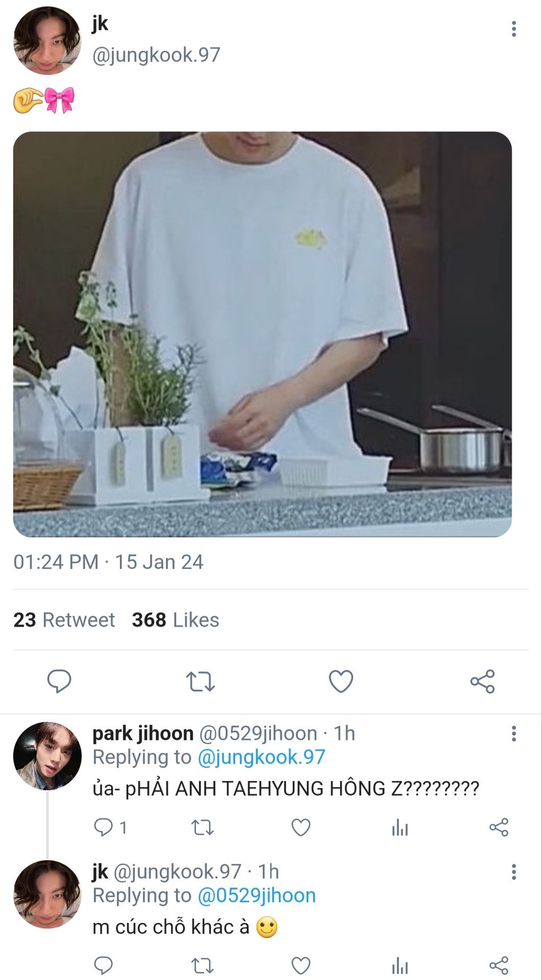542x980 pixels.
Task: View analytics for park jihoon's reply
Action: pyautogui.click(x=400, y=827)
